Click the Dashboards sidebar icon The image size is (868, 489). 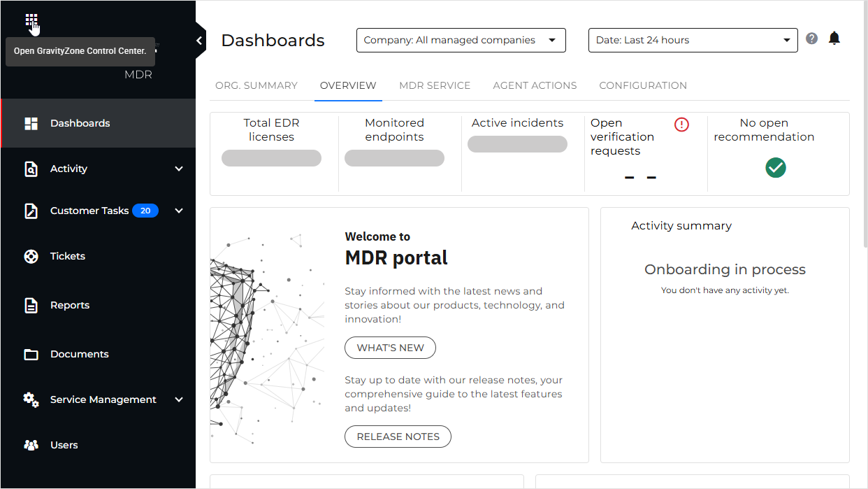click(x=31, y=124)
